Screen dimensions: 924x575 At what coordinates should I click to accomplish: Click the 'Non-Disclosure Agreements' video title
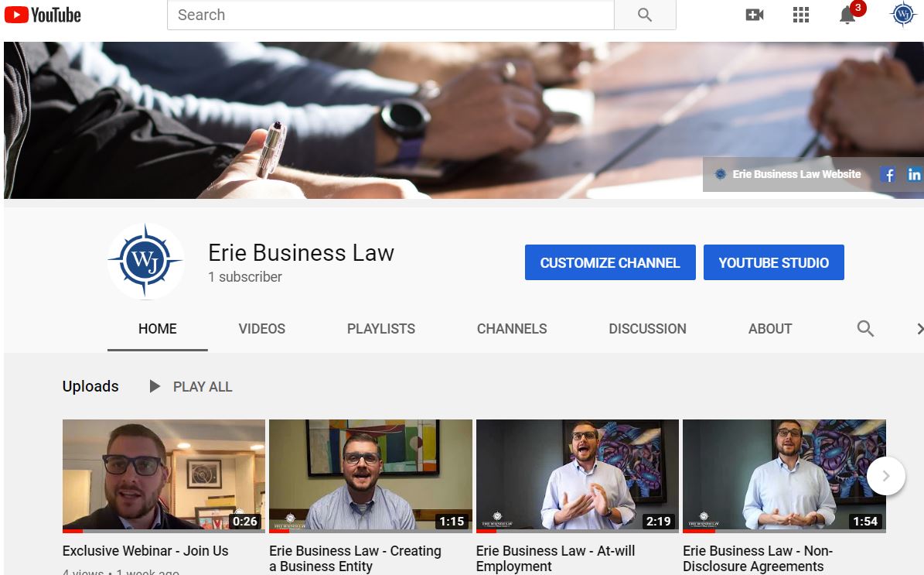[x=758, y=559]
